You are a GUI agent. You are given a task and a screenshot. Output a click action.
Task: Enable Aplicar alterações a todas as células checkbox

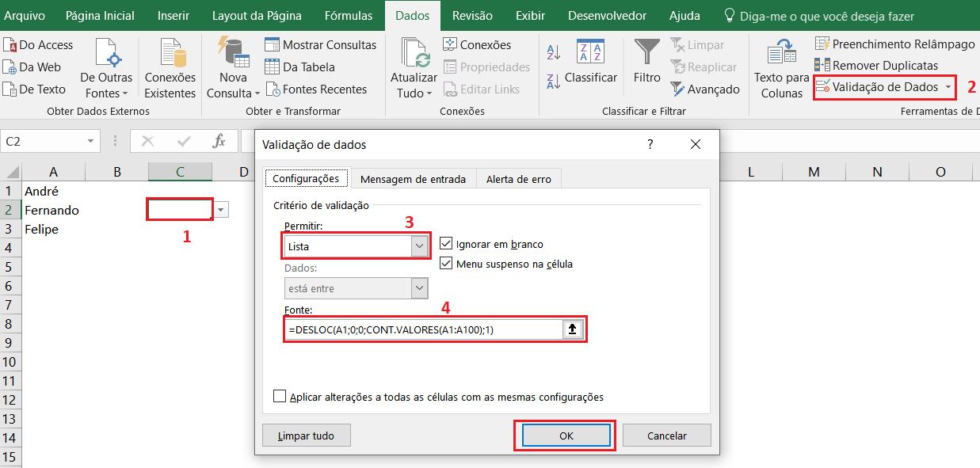coord(280,397)
